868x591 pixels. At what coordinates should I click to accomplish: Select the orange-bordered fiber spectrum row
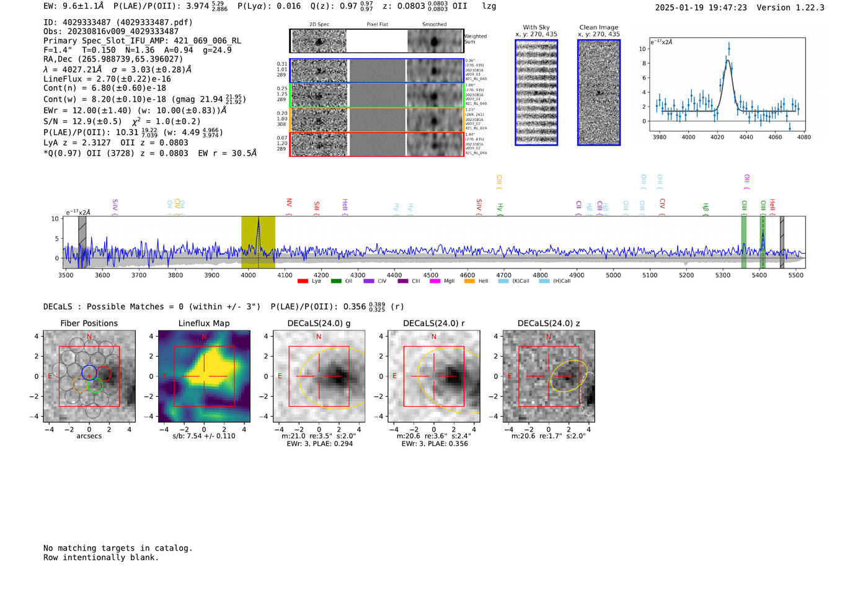pos(376,119)
